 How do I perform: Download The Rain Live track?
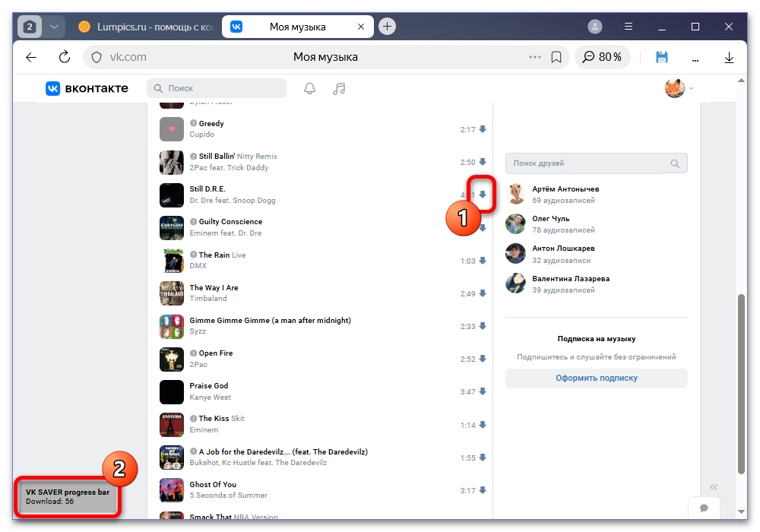[x=483, y=261]
